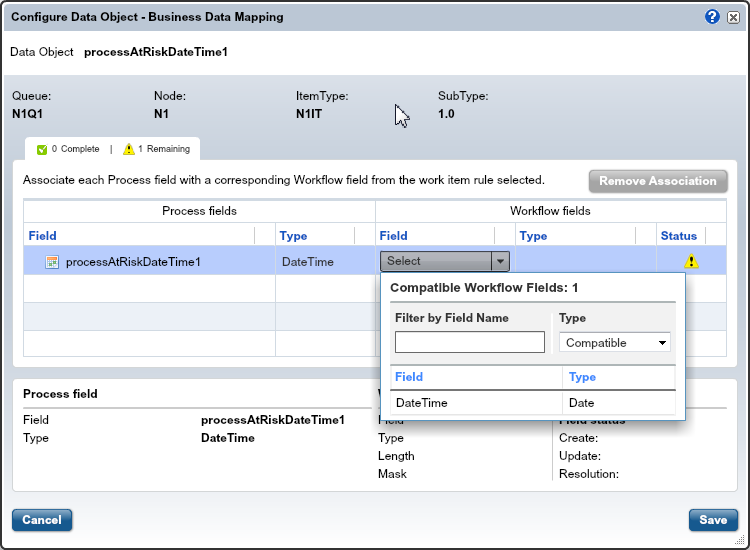Click the dialog title bar text

click(147, 17)
